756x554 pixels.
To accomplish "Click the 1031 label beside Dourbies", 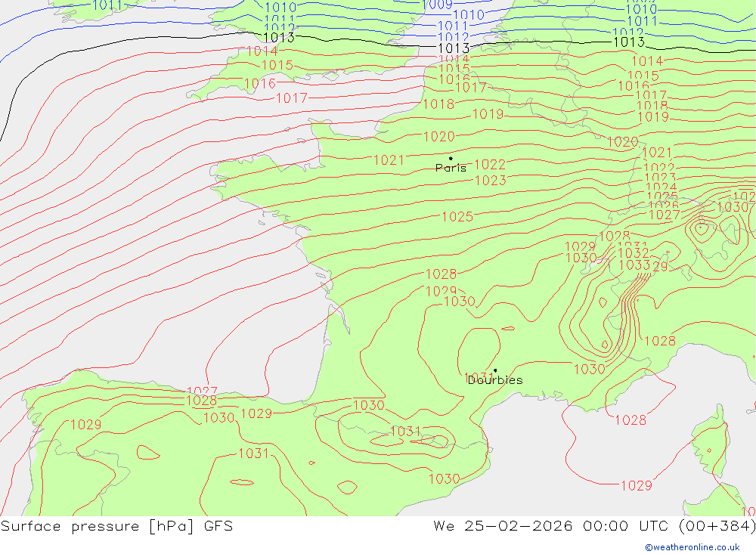I will [x=479, y=377].
